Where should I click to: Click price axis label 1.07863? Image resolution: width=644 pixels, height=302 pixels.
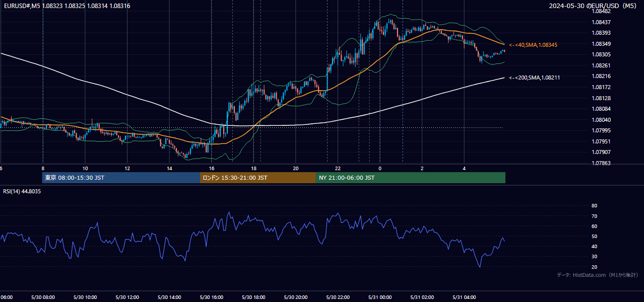pos(601,163)
